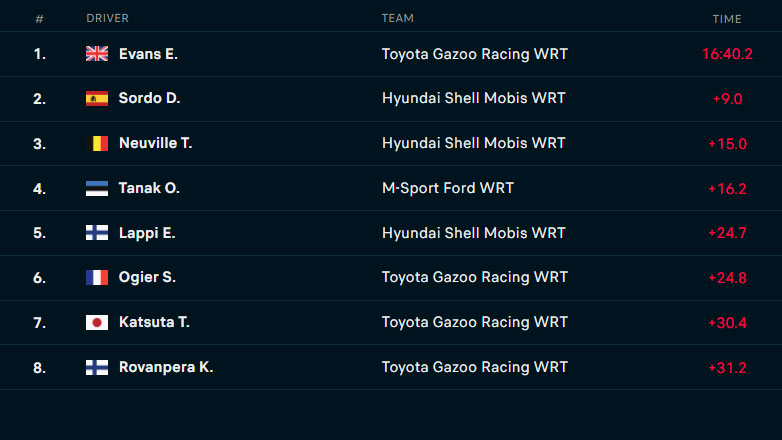Click the French flag beside Ogier S.
This screenshot has height=440, width=782.
tap(97, 278)
